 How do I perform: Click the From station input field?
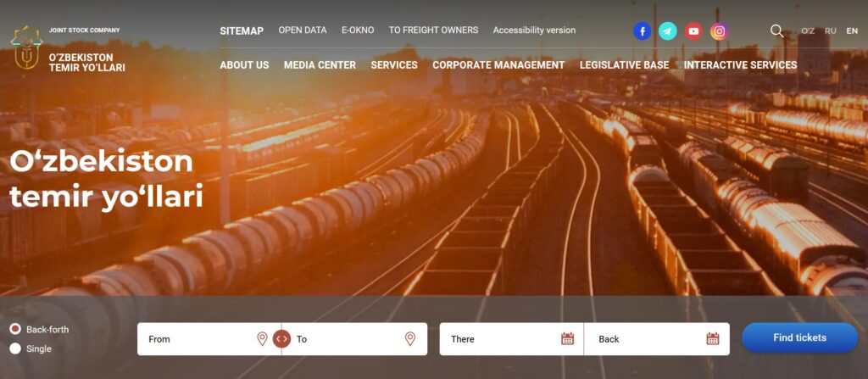pos(209,338)
